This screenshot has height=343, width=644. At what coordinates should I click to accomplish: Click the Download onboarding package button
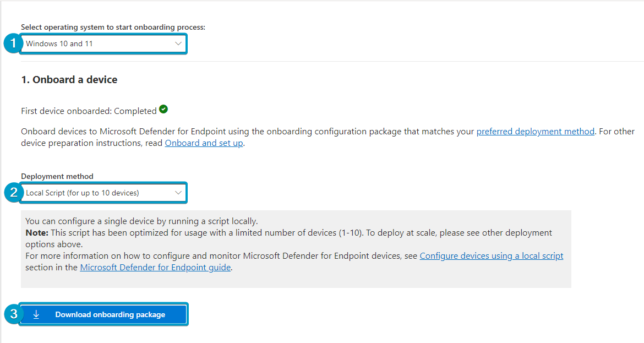click(x=103, y=315)
